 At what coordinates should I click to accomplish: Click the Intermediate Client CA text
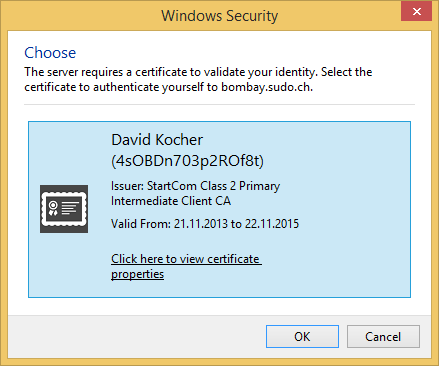point(171,201)
